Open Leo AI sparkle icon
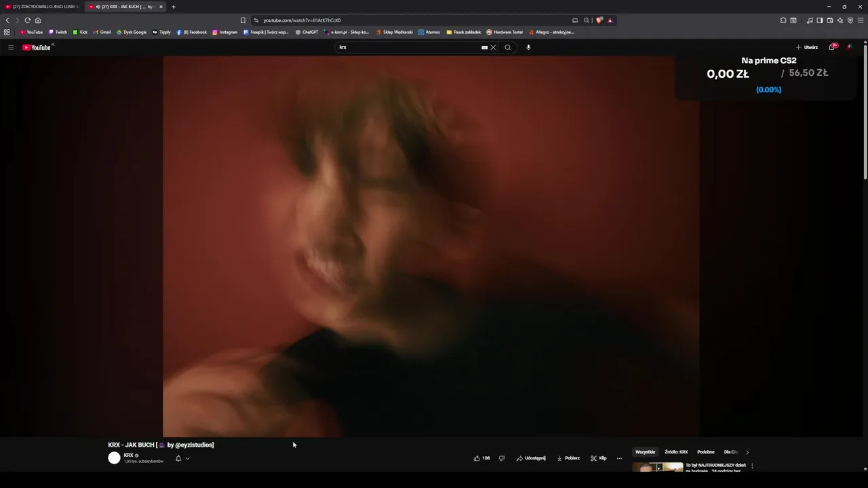Screen dimensions: 868x488 (840, 20)
